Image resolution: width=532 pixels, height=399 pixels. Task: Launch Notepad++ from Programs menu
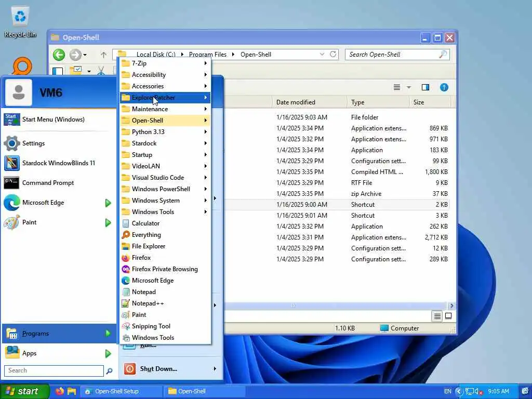click(165, 303)
